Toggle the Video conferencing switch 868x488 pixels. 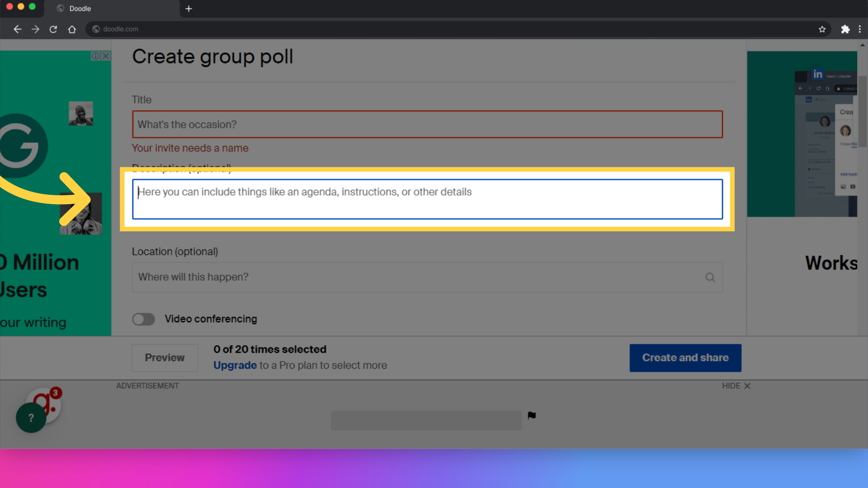point(143,318)
